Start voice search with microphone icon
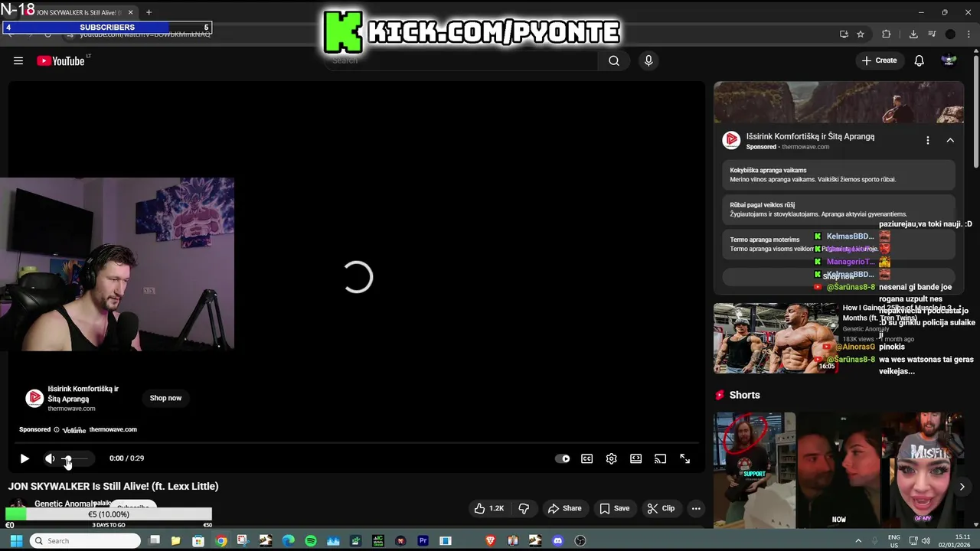The width and height of the screenshot is (980, 551). tap(648, 60)
